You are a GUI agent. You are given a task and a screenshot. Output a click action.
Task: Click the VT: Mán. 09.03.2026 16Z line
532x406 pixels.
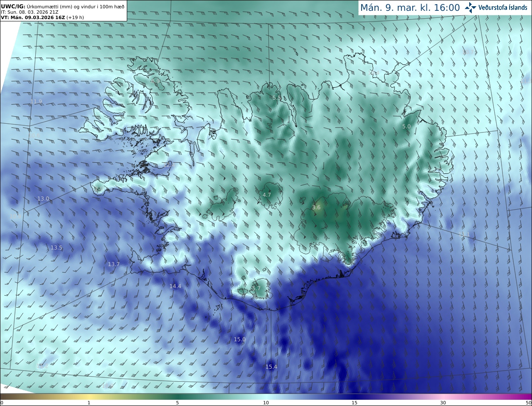[x=42, y=17]
